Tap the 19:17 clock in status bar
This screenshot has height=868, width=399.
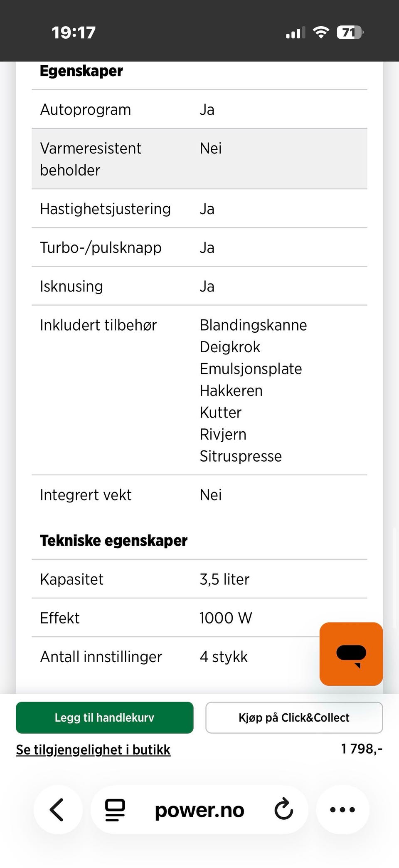click(74, 32)
